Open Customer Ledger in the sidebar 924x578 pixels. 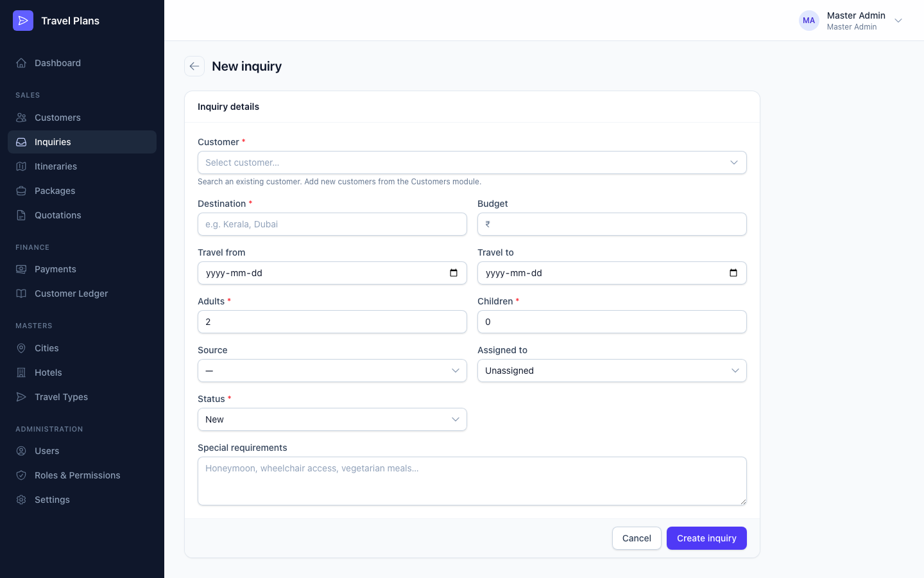[82, 293]
